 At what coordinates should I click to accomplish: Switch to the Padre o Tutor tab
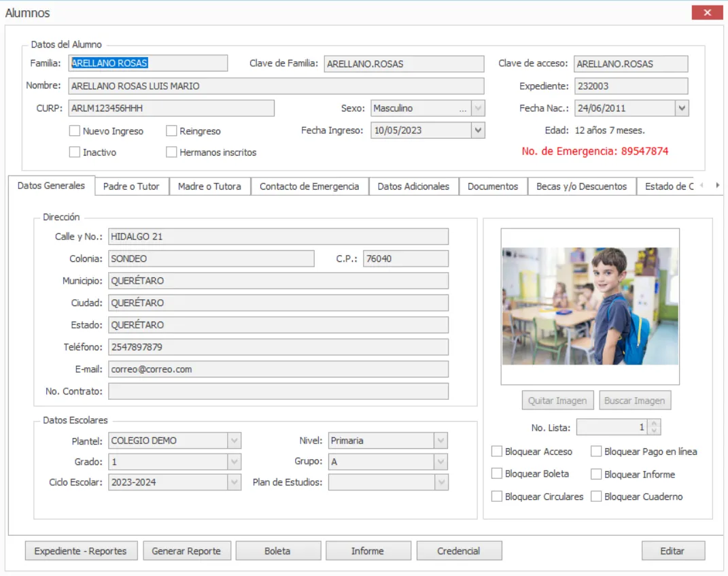click(131, 186)
